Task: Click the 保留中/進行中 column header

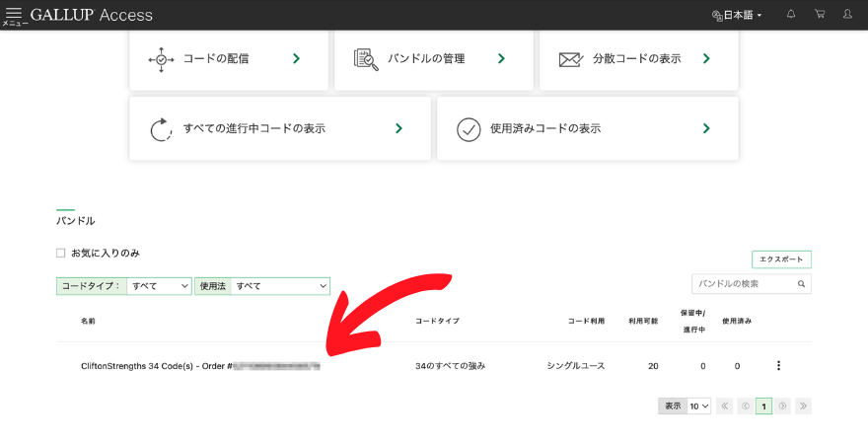Action: (693, 321)
